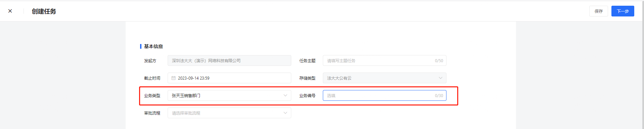Click into the 业务编号 optional input
The height and width of the screenshot is (129, 644).
[x=385, y=95]
